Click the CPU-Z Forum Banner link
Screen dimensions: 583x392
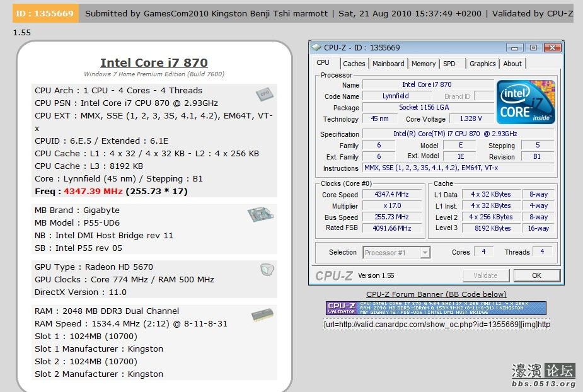coord(436,294)
